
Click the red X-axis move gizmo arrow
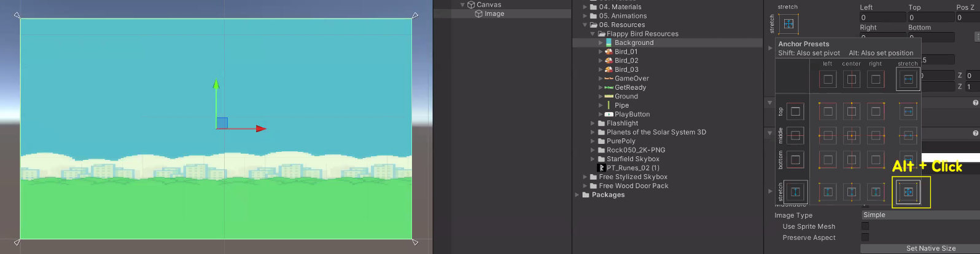point(260,129)
